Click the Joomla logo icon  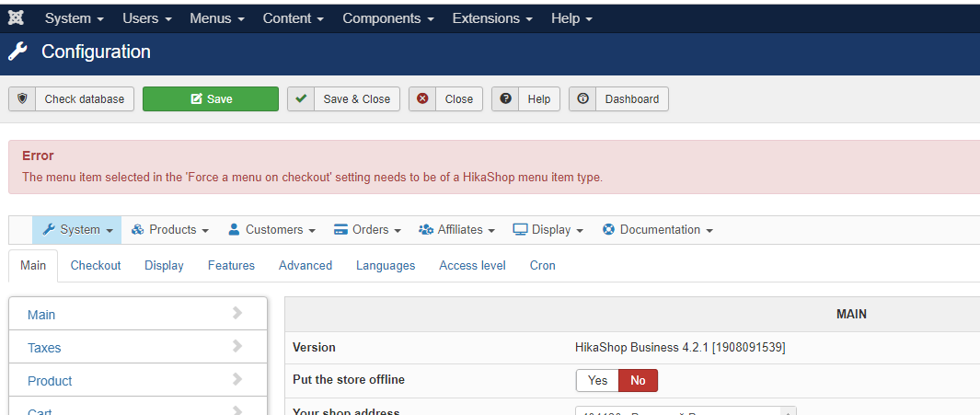16,18
